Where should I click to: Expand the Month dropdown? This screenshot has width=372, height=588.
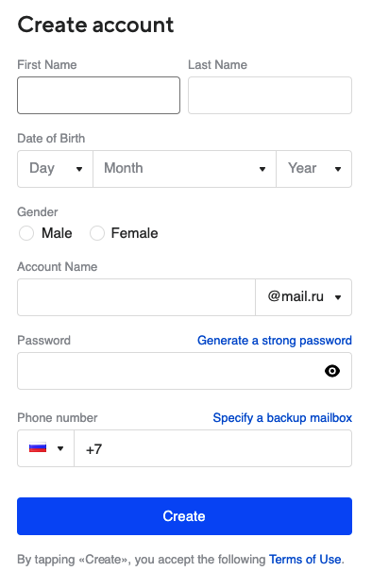[184, 169]
